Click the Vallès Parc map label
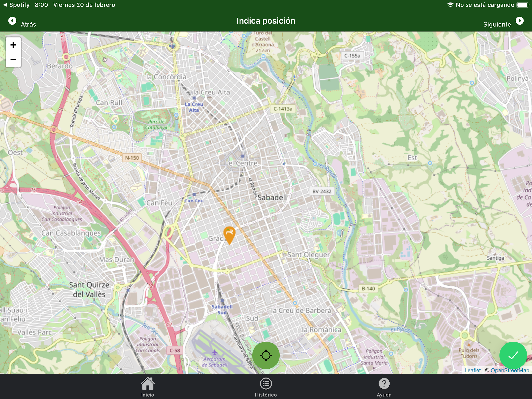This screenshot has height=399, width=532. 34,332
